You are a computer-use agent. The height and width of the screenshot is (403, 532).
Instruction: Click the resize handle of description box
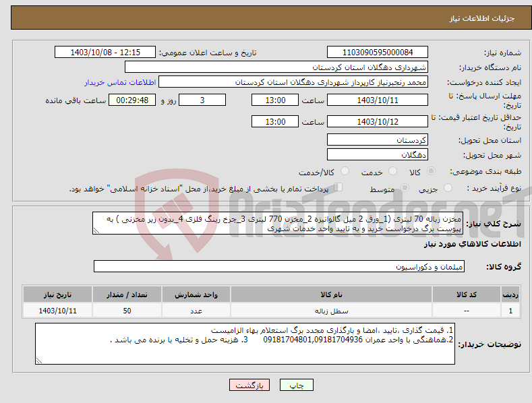click(96, 230)
